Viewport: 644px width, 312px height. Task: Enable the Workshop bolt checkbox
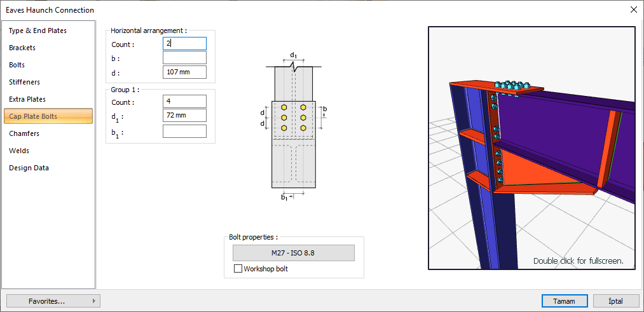click(x=238, y=269)
